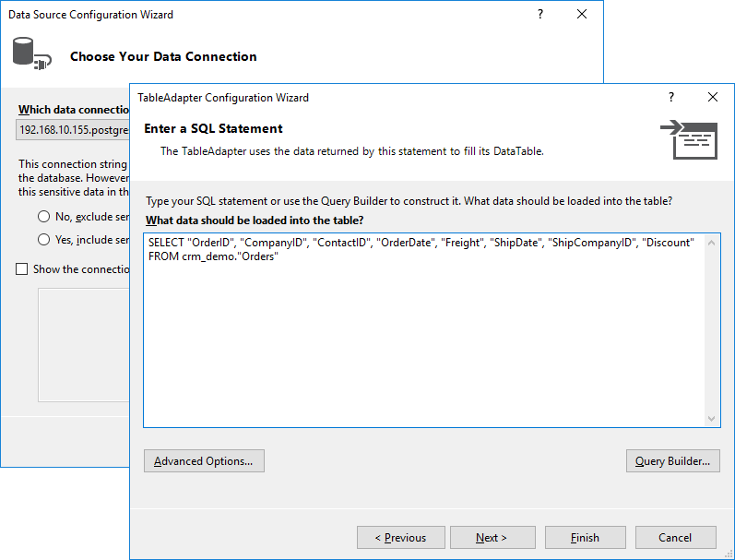Open the data connection dropdown list
This screenshot has height=560, width=735.
coord(74,130)
